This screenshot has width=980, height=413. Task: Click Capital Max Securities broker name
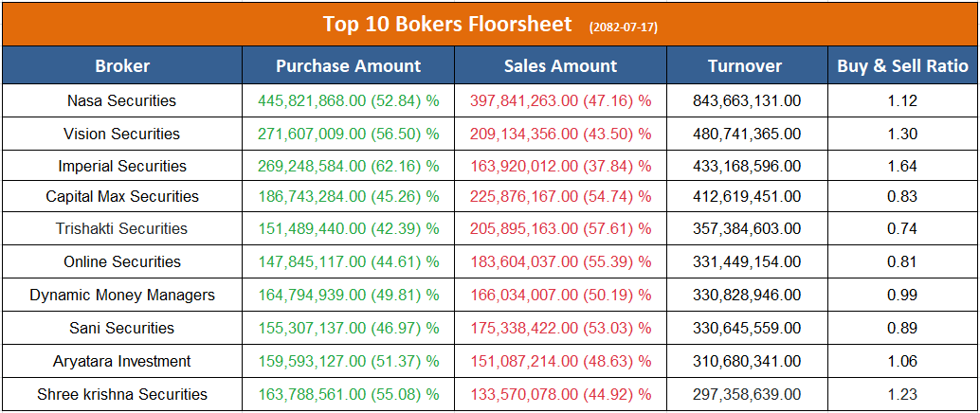click(x=122, y=196)
